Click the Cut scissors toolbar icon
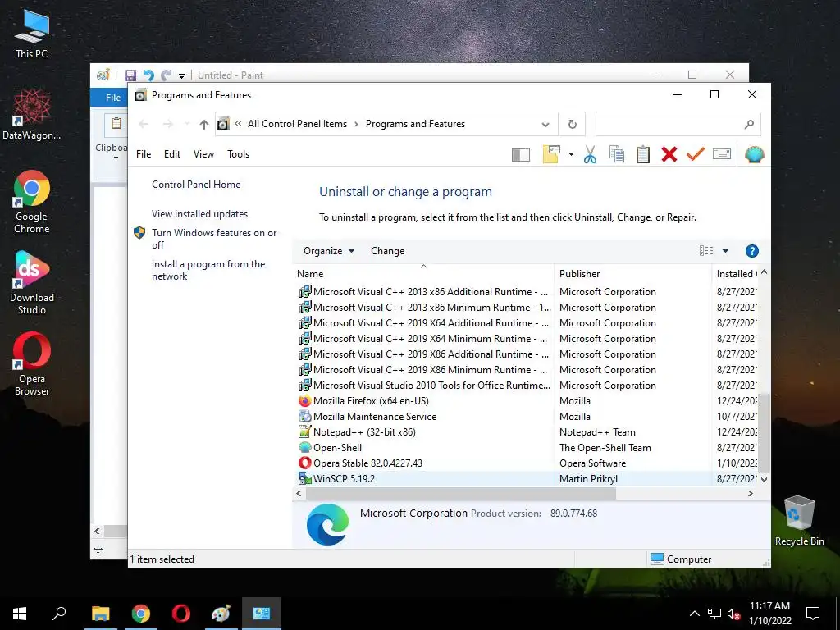Viewport: 840px width, 630px height. click(590, 154)
